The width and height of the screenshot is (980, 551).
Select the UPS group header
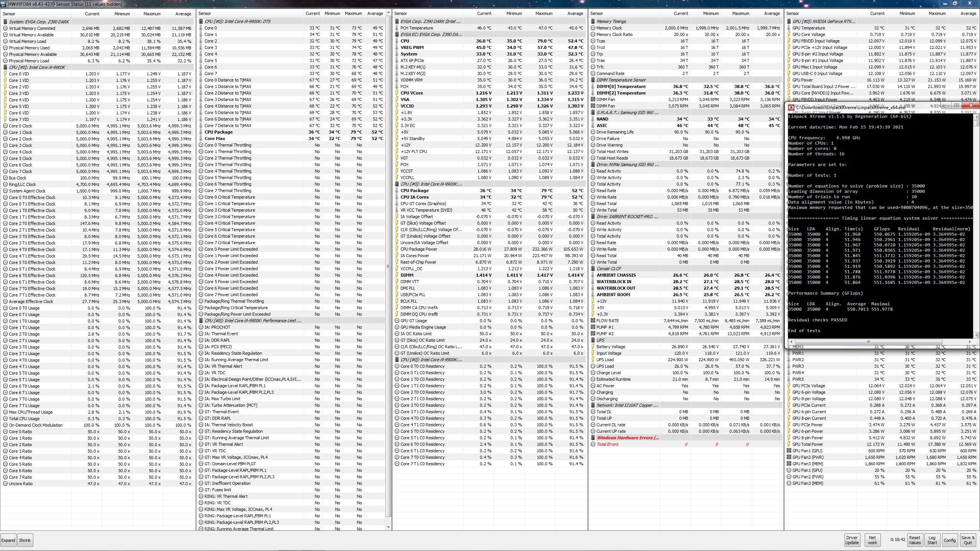pos(685,340)
